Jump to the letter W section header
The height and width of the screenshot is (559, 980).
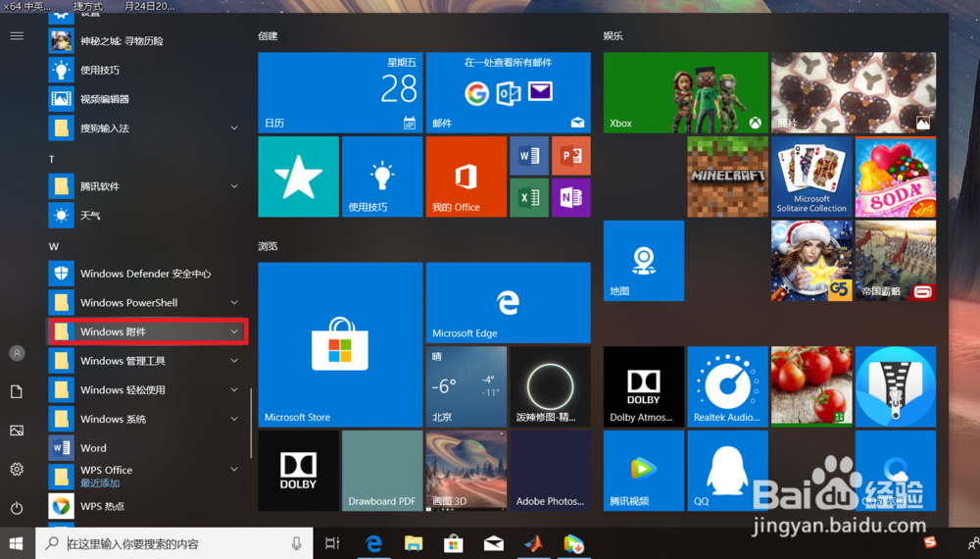54,246
